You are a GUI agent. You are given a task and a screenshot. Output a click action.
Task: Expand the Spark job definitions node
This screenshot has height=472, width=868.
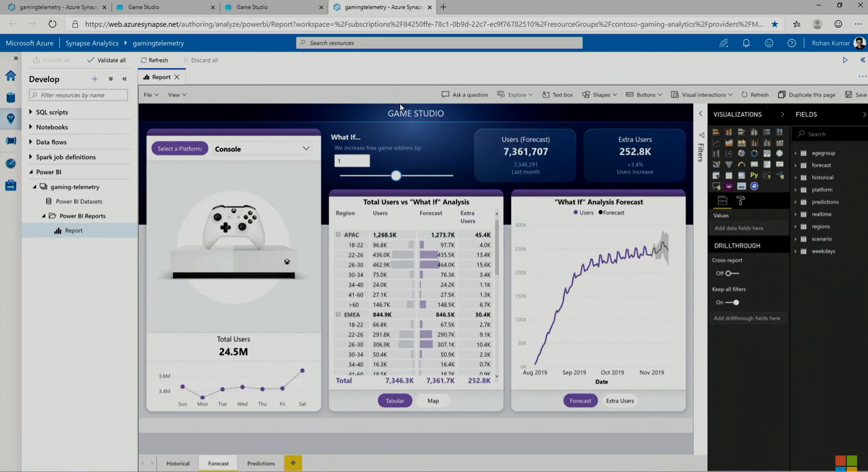pyautogui.click(x=31, y=157)
